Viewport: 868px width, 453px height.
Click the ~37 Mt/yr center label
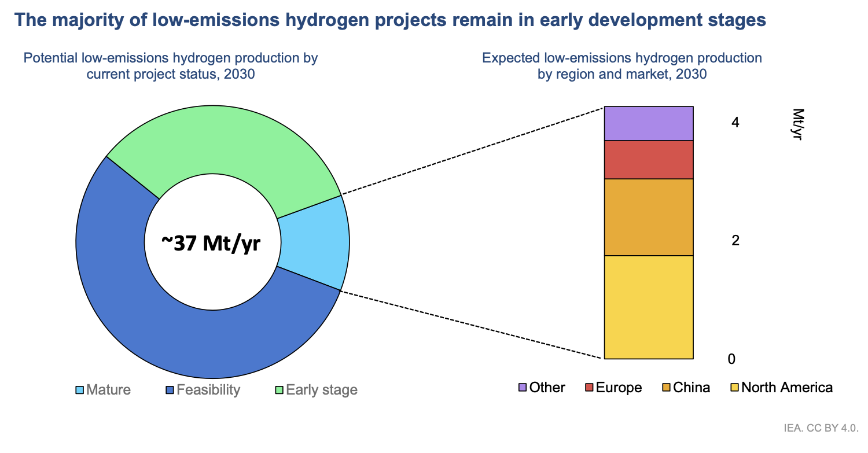212,243
